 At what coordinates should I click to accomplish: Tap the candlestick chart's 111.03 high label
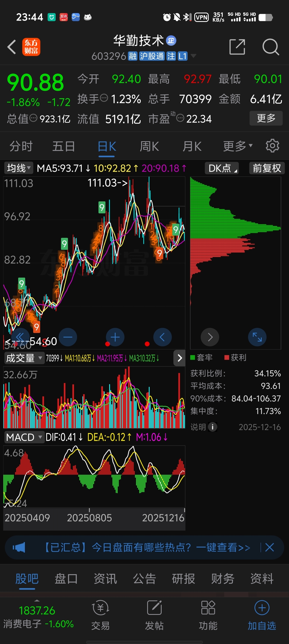point(108,183)
